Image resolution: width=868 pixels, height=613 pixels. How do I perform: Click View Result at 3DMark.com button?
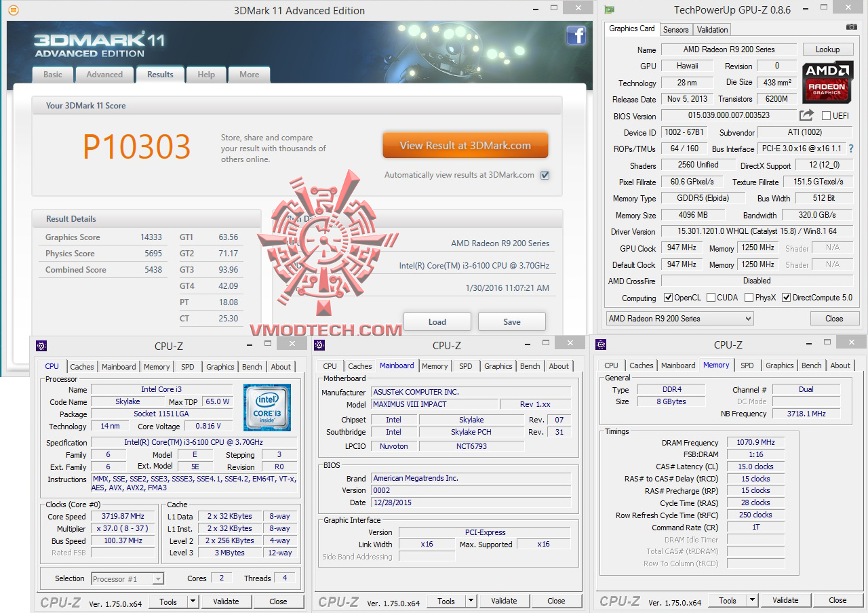coord(465,145)
